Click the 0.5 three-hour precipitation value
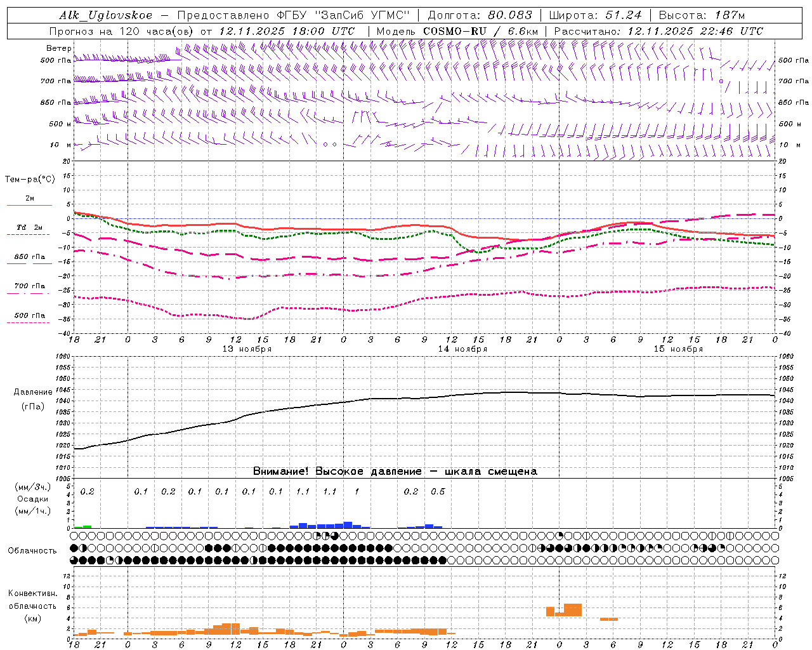 click(x=438, y=491)
